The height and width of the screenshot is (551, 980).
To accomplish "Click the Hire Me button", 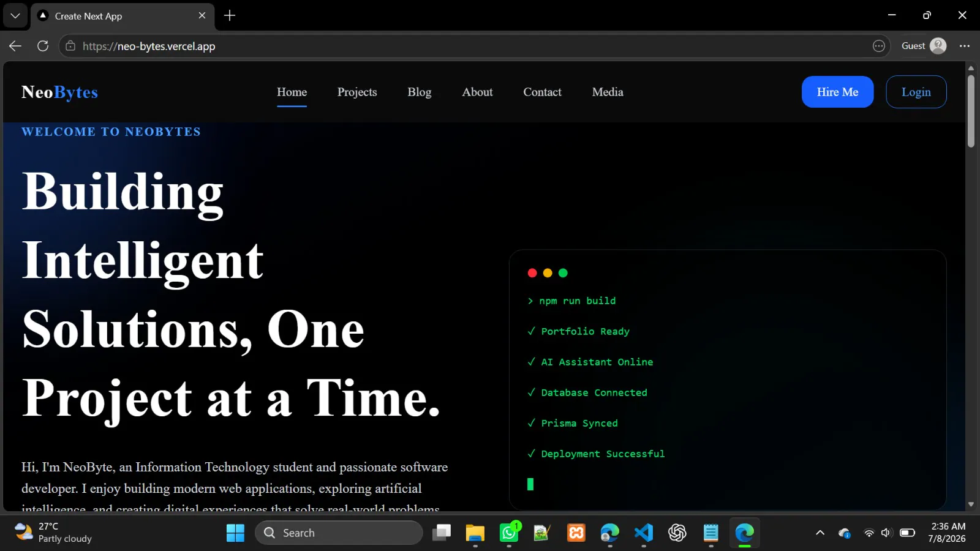I will 837,92.
